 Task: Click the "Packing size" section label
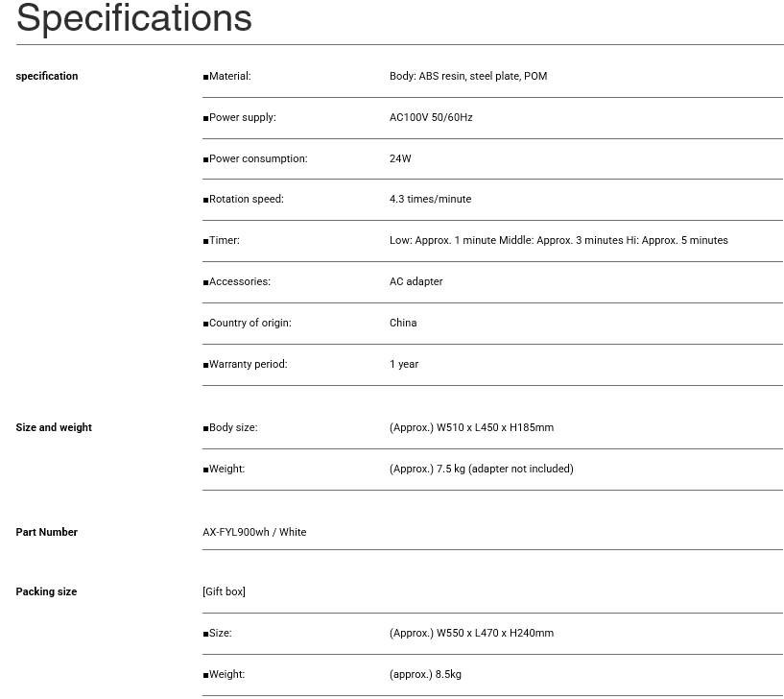(x=46, y=591)
